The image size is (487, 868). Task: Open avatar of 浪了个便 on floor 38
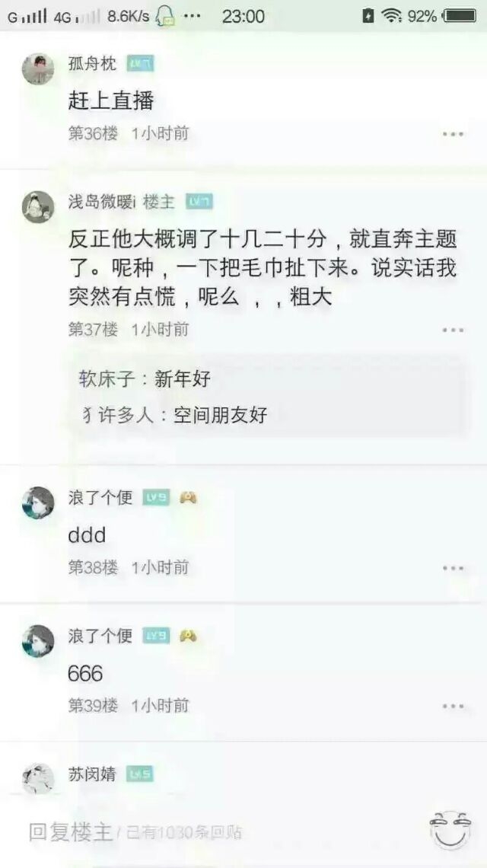click(x=38, y=503)
